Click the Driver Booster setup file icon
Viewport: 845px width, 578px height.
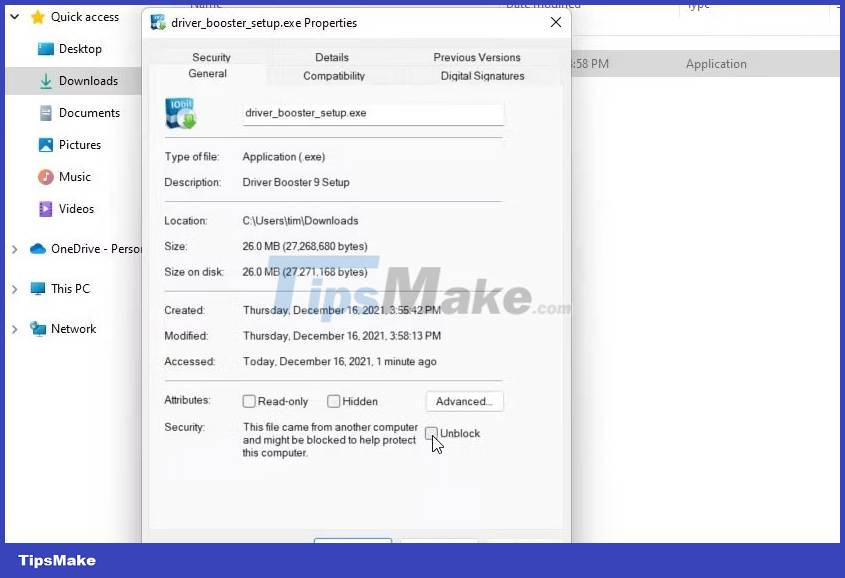[x=181, y=112]
